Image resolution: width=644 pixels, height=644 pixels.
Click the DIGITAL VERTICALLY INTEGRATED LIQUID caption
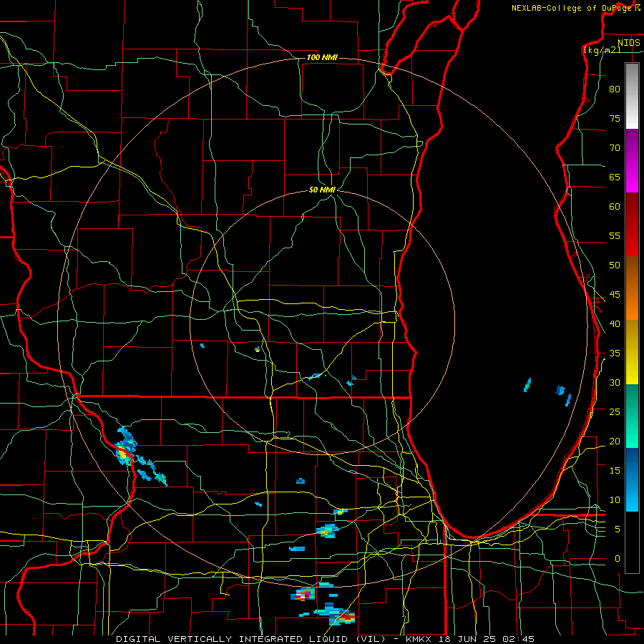coord(231,639)
